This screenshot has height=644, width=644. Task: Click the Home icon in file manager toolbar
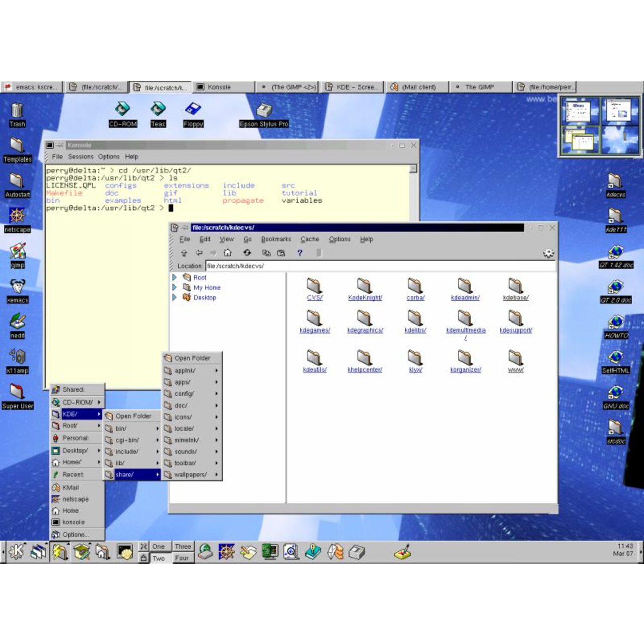pos(227,253)
